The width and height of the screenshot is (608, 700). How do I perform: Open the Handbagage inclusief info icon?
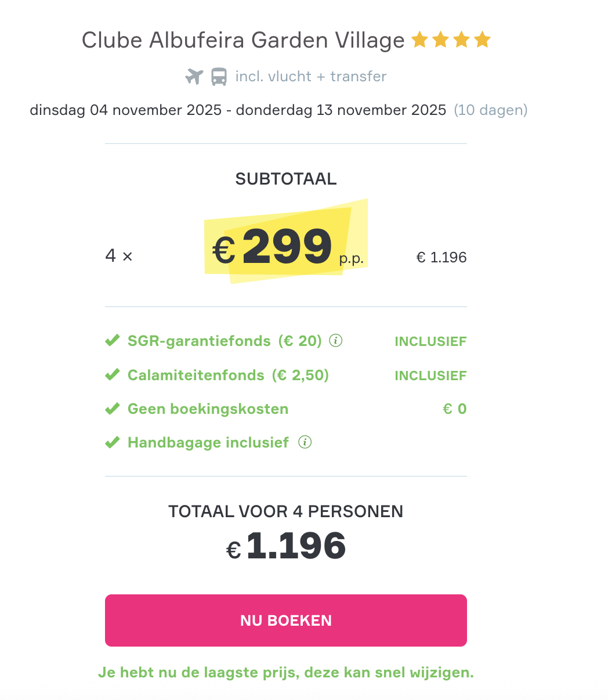click(305, 442)
